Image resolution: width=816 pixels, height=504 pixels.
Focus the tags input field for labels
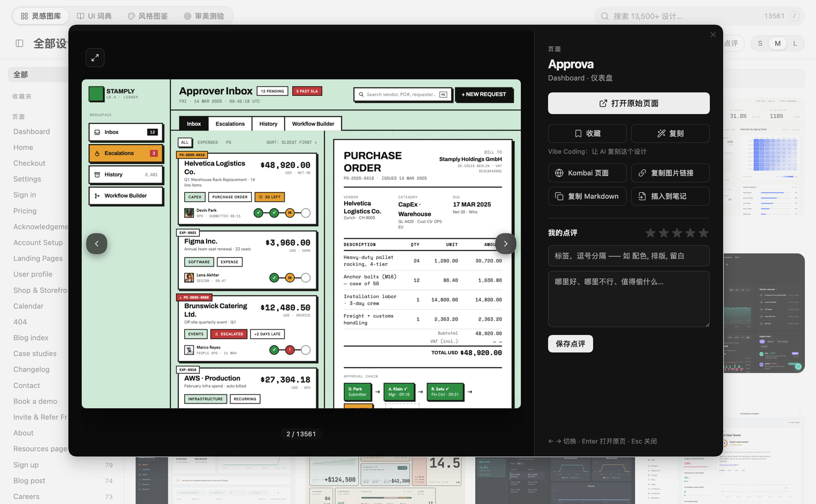click(x=629, y=256)
